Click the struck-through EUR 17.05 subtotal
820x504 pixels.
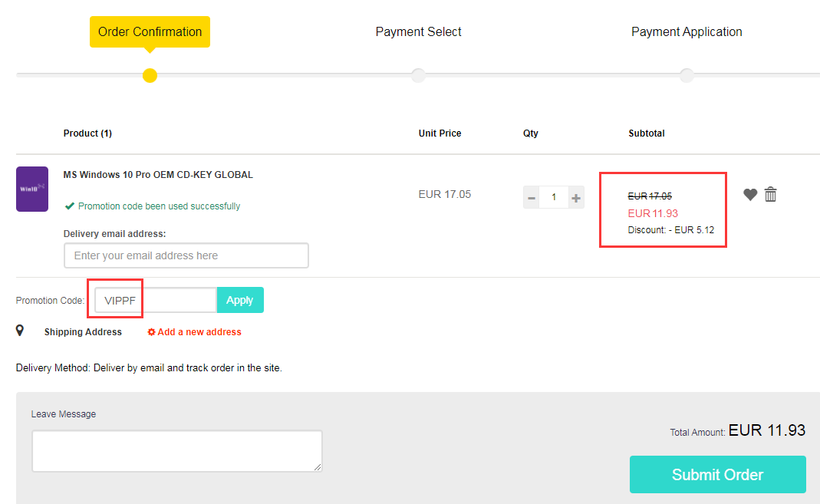pos(650,196)
